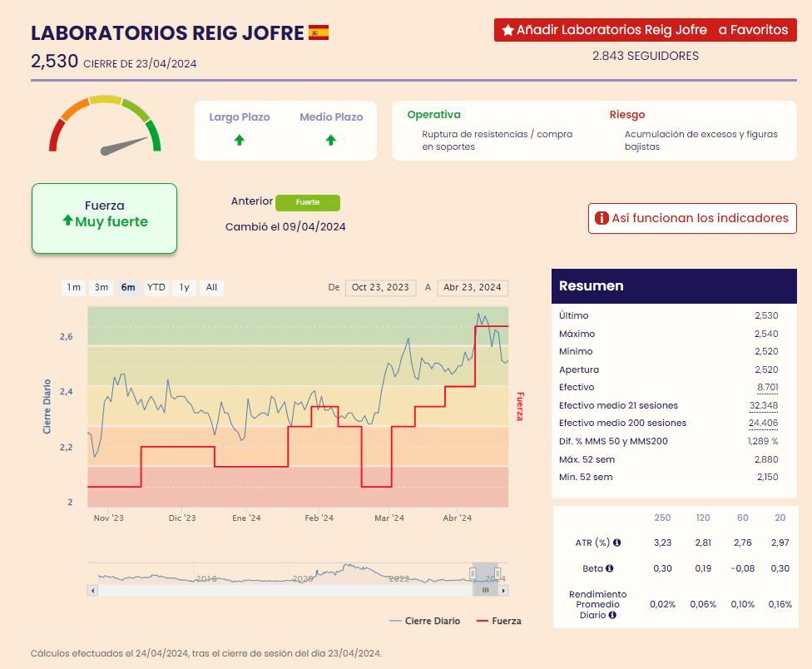Click the Máx. 52 sem value 2,880
The width and height of the screenshot is (812, 669).
766,459
